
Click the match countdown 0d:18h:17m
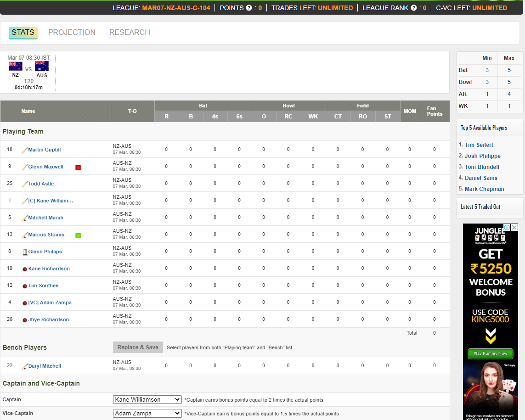pyautogui.click(x=28, y=87)
